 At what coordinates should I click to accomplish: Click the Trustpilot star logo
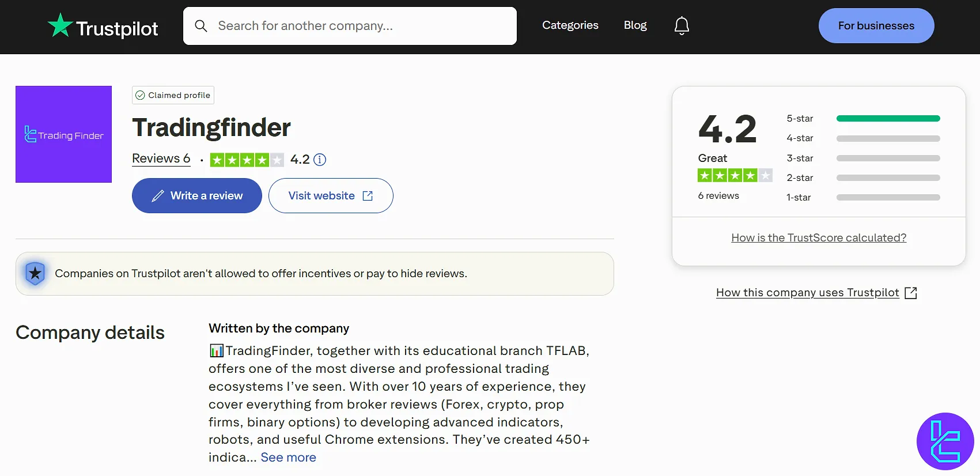click(60, 25)
